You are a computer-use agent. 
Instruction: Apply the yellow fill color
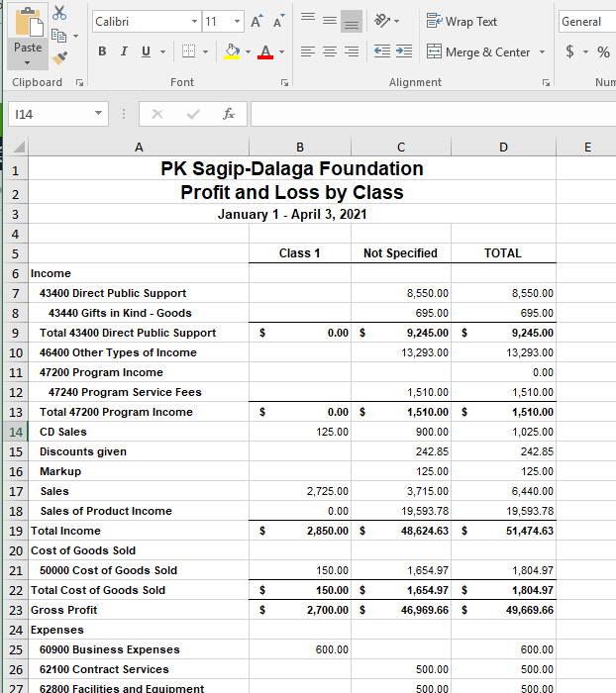[232, 52]
